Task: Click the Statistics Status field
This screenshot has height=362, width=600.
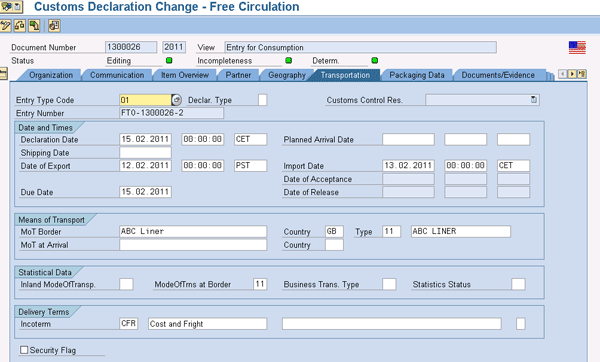Action: pos(518,284)
